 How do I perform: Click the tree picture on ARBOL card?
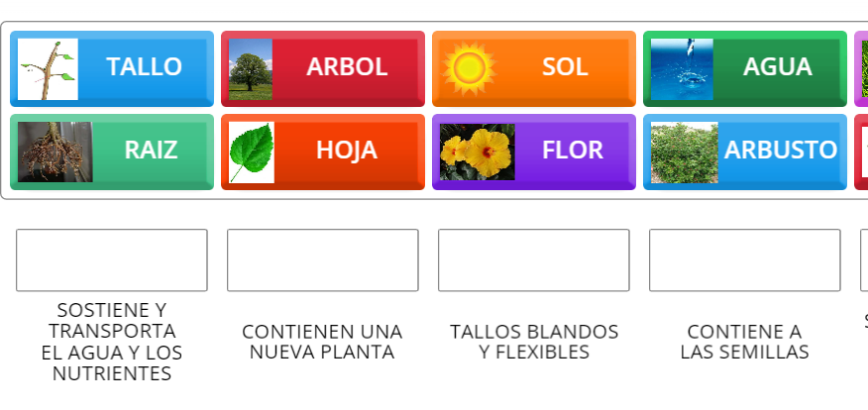click(251, 68)
